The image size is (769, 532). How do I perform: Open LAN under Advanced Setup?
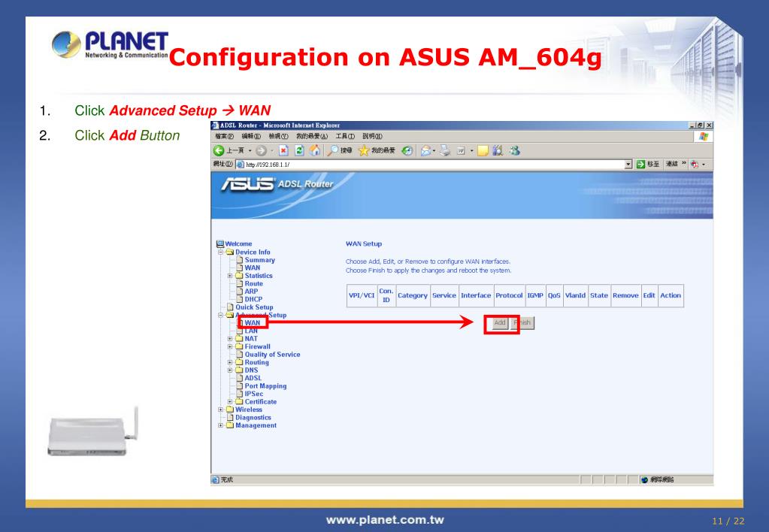tap(251, 331)
